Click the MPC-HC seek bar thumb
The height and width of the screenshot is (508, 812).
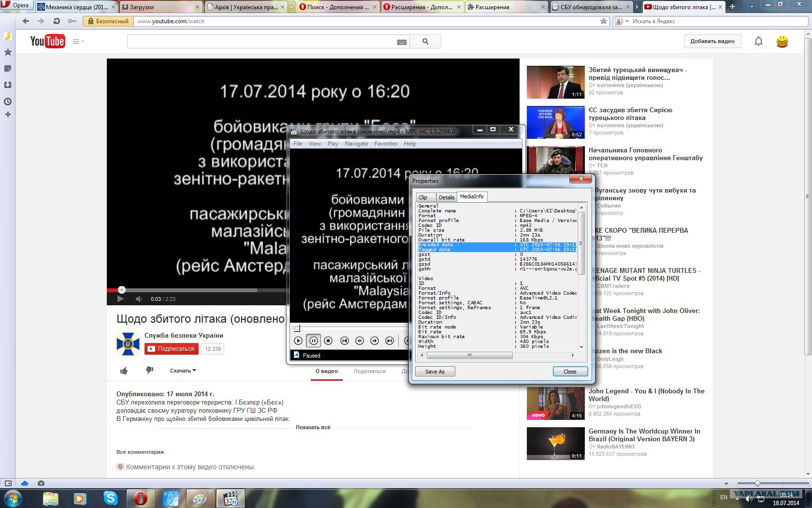[297, 329]
